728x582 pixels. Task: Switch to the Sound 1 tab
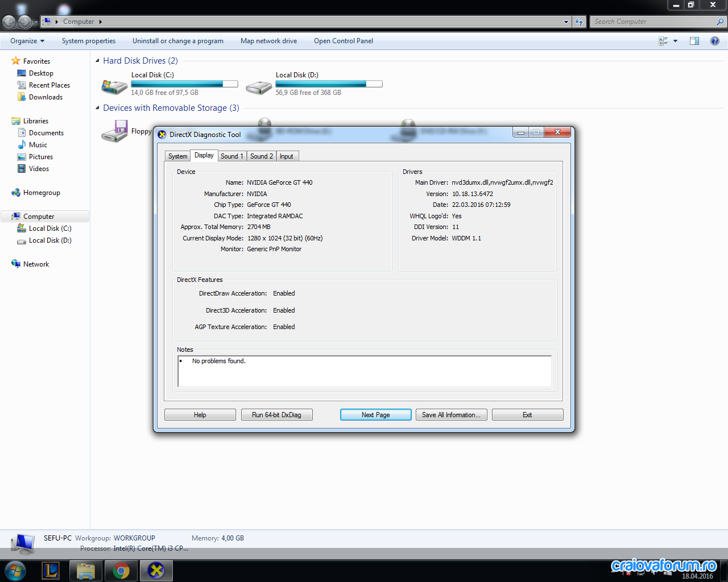point(232,156)
